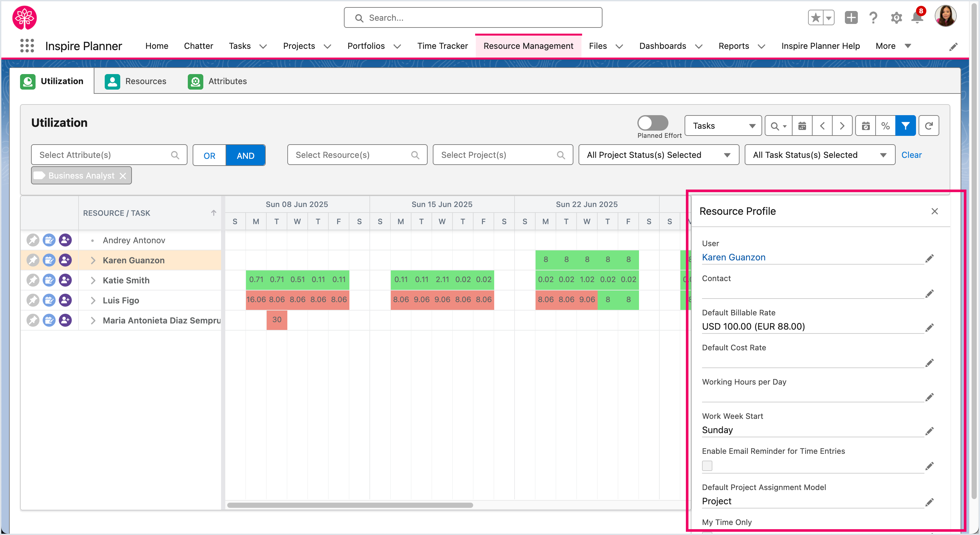Switch to the Resources tab
980x535 pixels.
tap(135, 81)
